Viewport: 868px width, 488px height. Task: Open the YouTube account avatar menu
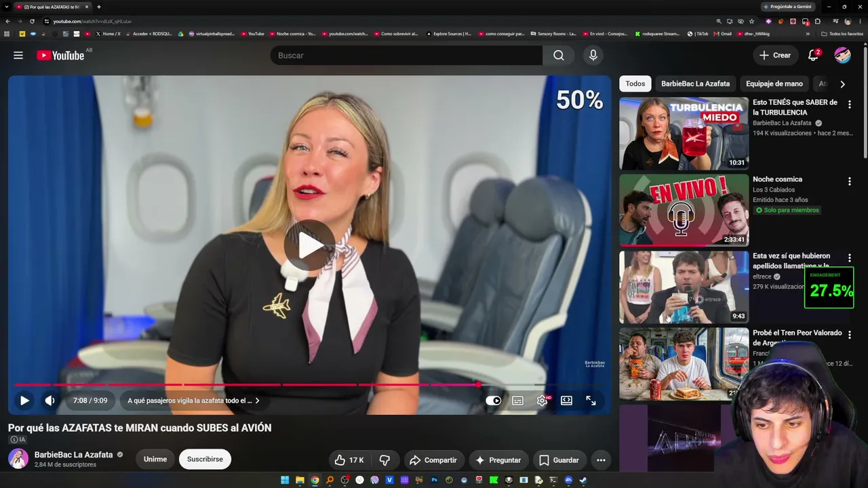(842, 56)
